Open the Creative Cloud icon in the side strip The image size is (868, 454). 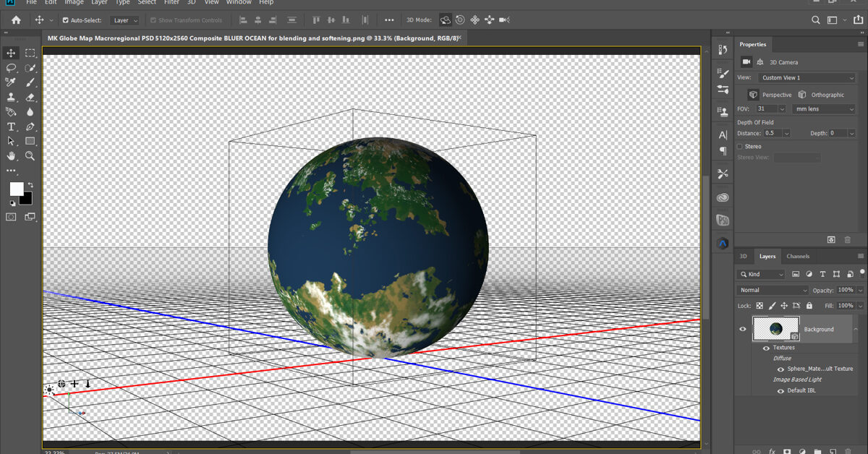click(722, 243)
